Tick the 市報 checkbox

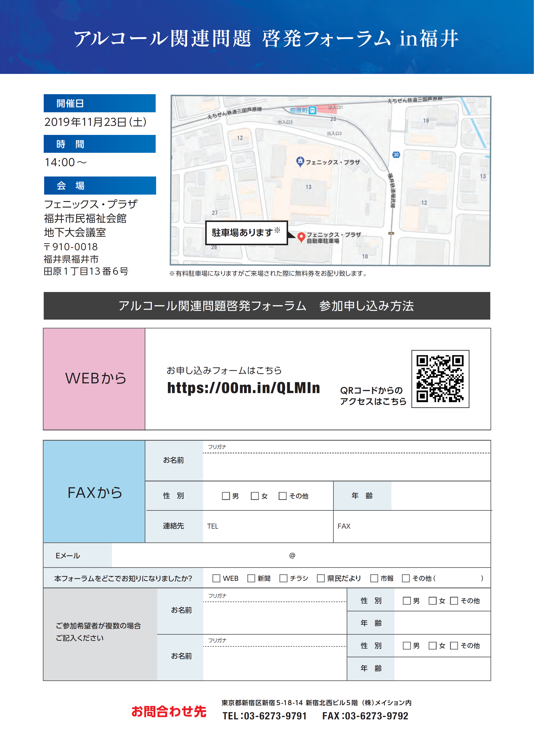pyautogui.click(x=374, y=578)
